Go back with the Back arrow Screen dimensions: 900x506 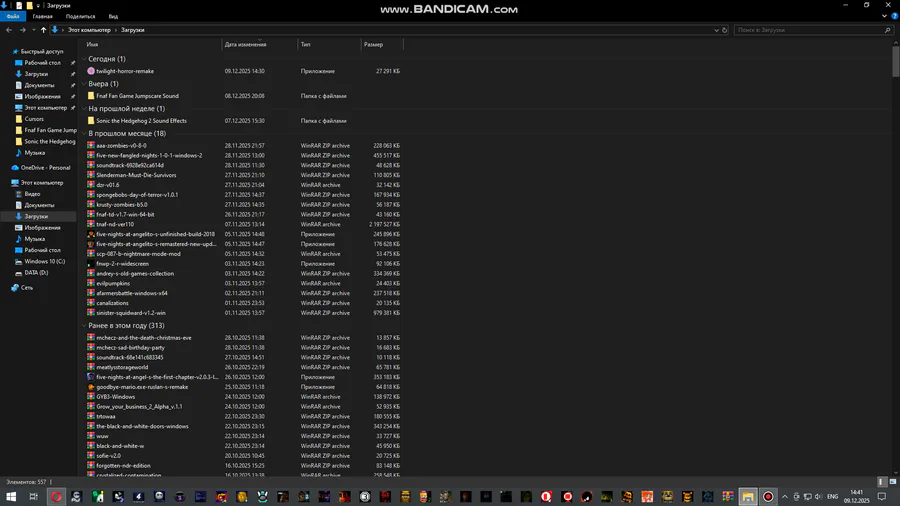[9, 30]
